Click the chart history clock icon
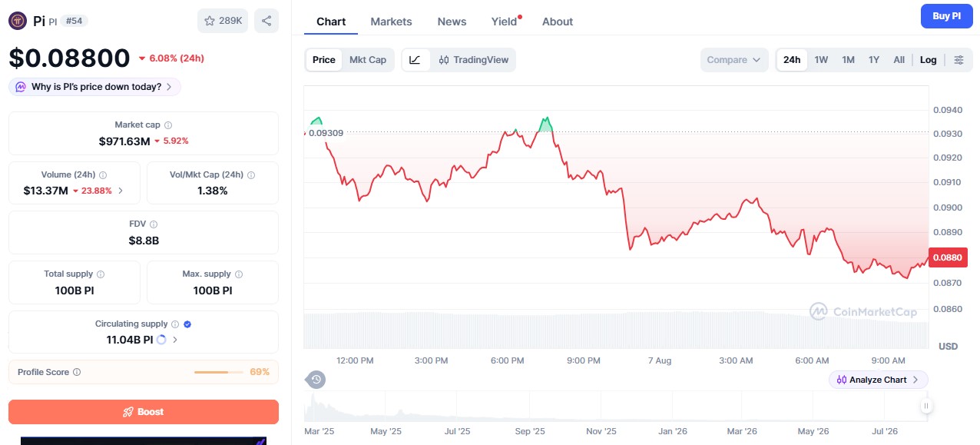 [x=316, y=379]
